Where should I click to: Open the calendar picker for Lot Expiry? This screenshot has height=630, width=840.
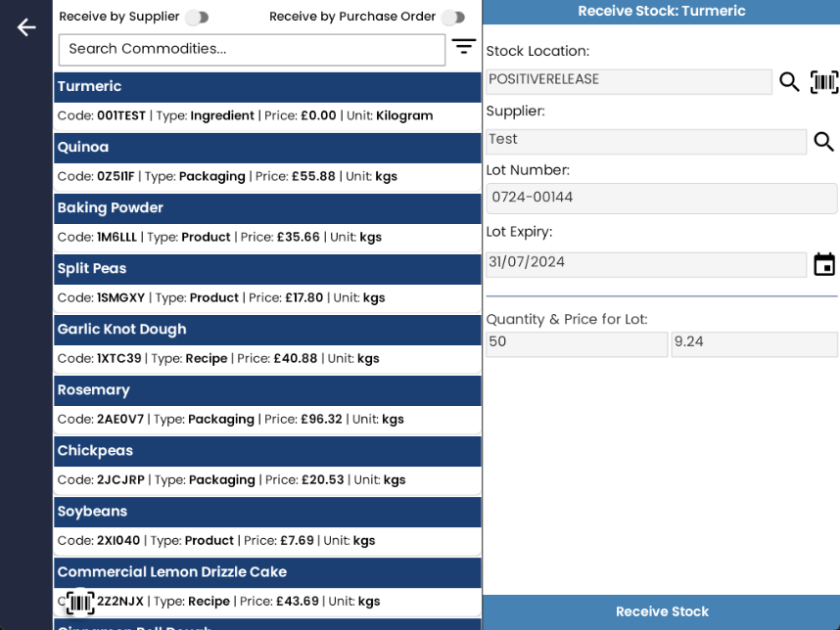click(823, 263)
